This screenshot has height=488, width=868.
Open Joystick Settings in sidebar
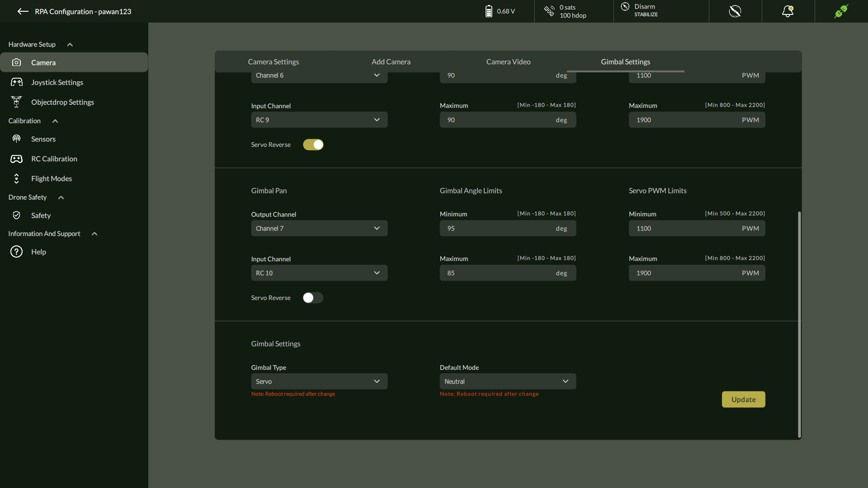pyautogui.click(x=74, y=82)
